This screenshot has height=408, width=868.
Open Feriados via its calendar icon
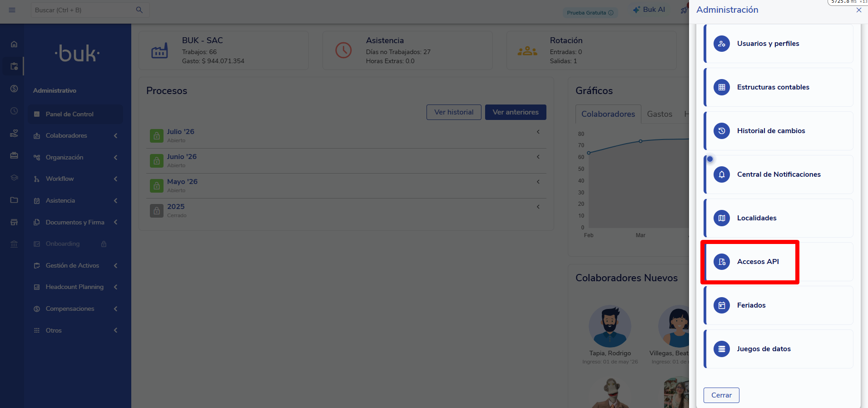[x=722, y=305]
